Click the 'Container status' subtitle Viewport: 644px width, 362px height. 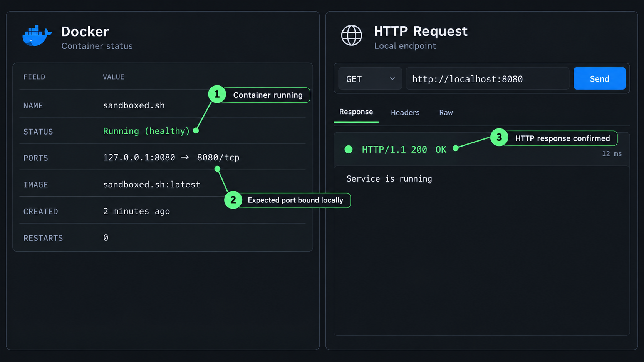tap(97, 46)
